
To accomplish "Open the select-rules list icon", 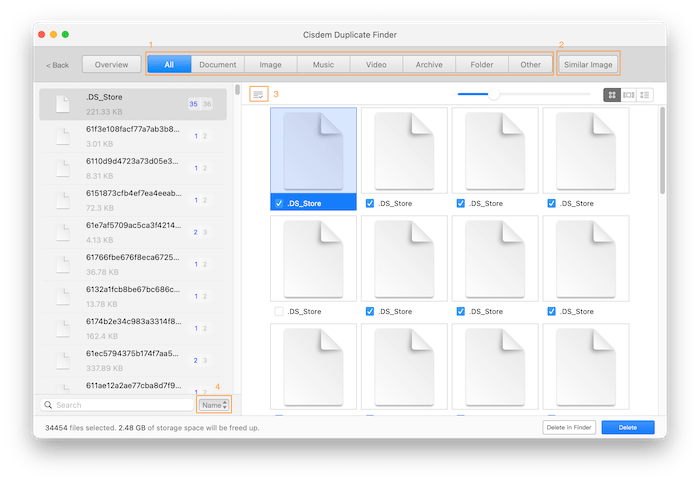I will click(x=258, y=94).
